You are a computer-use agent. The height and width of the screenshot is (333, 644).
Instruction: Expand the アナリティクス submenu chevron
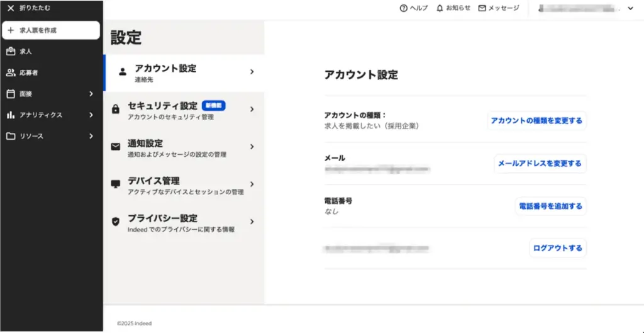91,115
